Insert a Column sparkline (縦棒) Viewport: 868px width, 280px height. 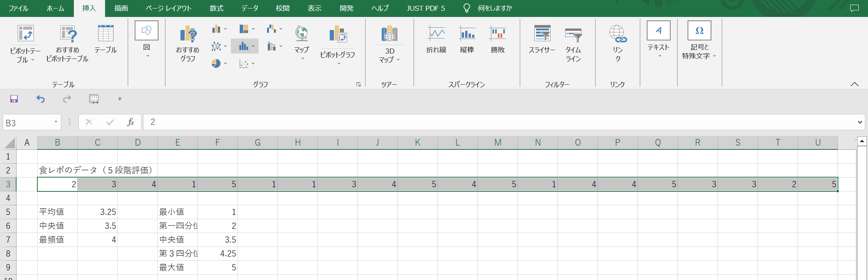pyautogui.click(x=467, y=39)
